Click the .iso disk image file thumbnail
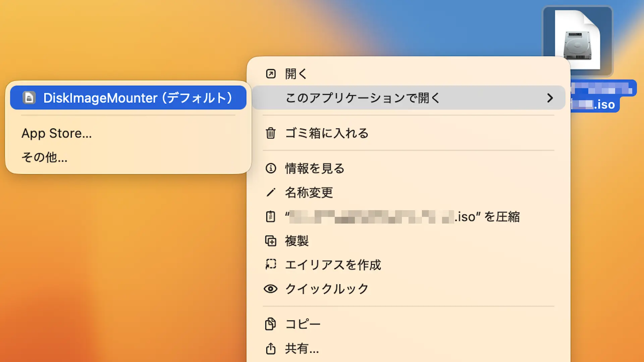The width and height of the screenshot is (644, 362). coord(578,40)
